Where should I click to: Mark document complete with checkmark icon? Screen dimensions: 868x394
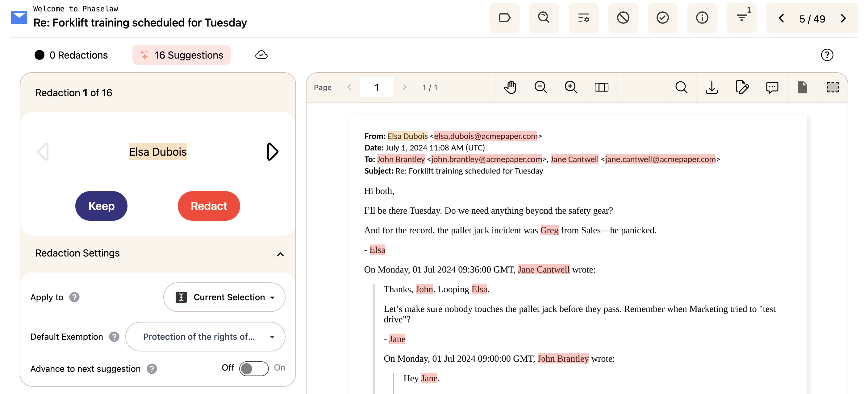[662, 18]
